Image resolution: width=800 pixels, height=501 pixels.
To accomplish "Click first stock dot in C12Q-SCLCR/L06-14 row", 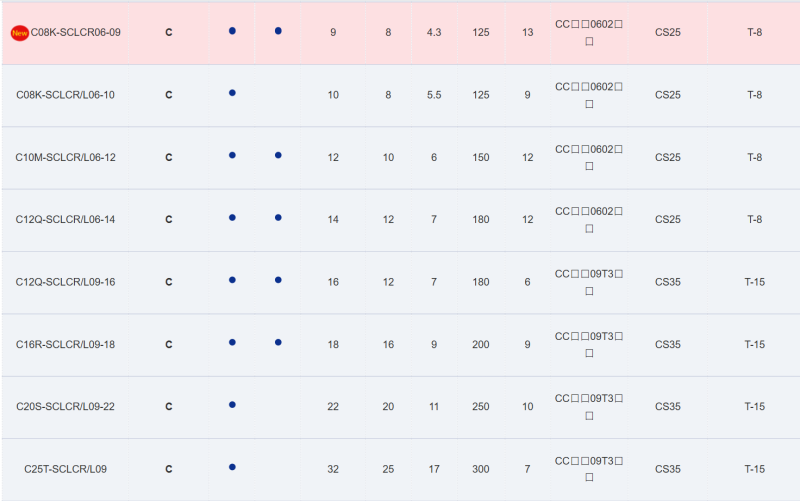I will [x=232, y=218].
